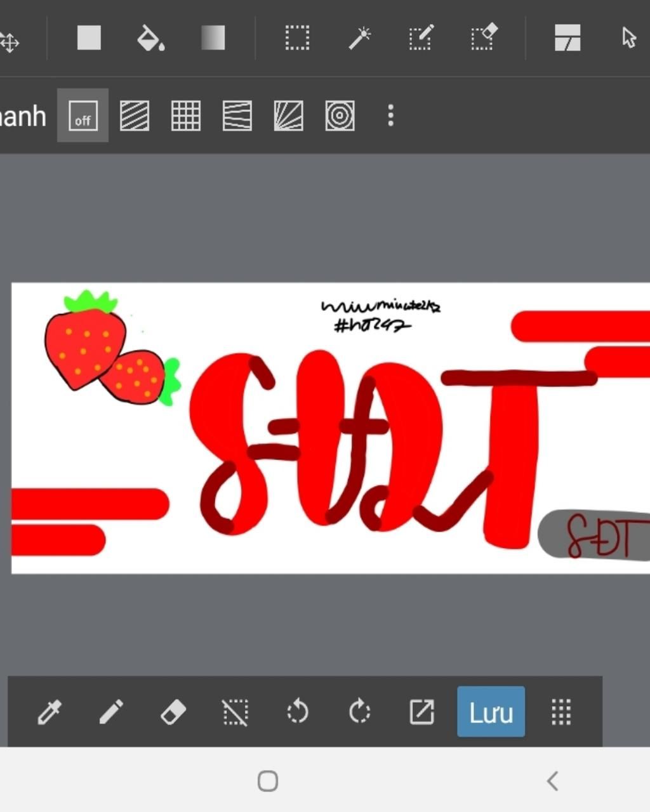The image size is (650, 812).
Task: Click the strawberry drawing on canvas
Action: click(x=112, y=348)
